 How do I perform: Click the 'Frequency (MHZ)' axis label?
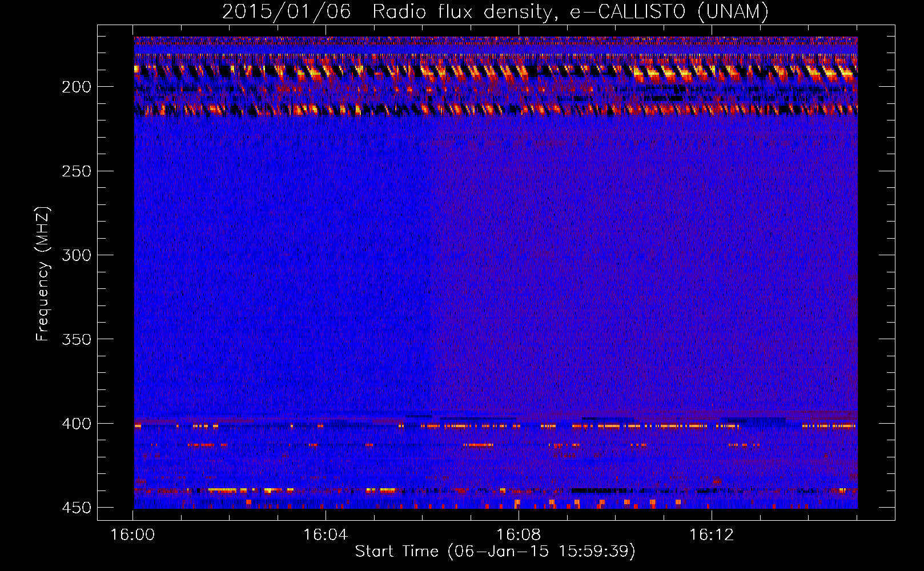click(43, 274)
